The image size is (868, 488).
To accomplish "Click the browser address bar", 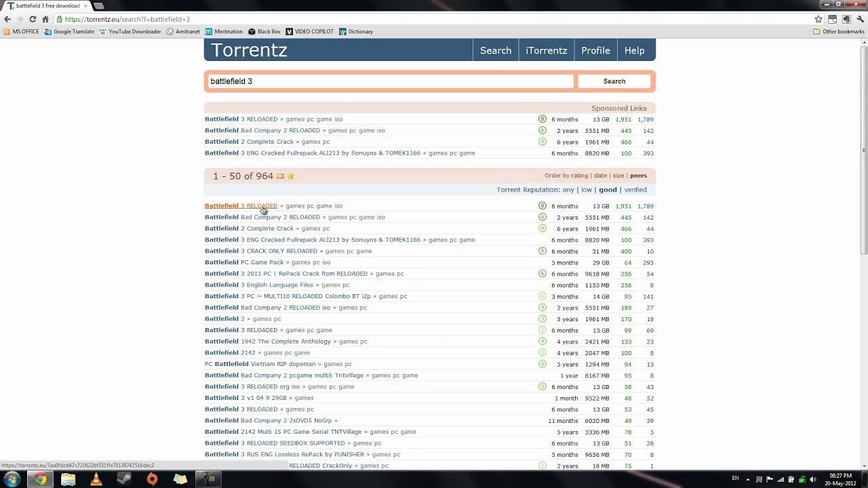I will tap(433, 19).
